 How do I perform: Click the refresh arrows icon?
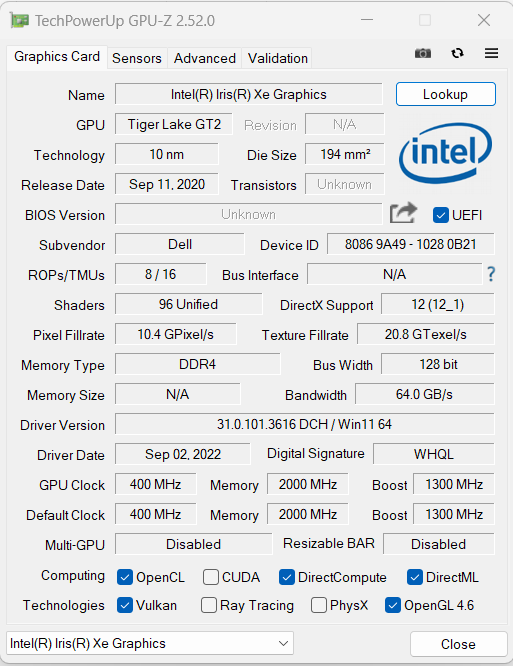pyautogui.click(x=457, y=53)
